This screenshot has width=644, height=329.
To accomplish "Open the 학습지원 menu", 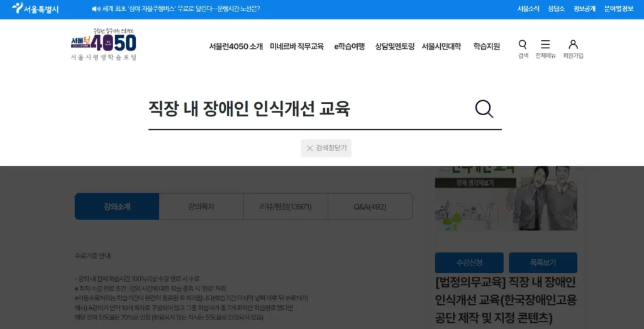I will tap(486, 47).
